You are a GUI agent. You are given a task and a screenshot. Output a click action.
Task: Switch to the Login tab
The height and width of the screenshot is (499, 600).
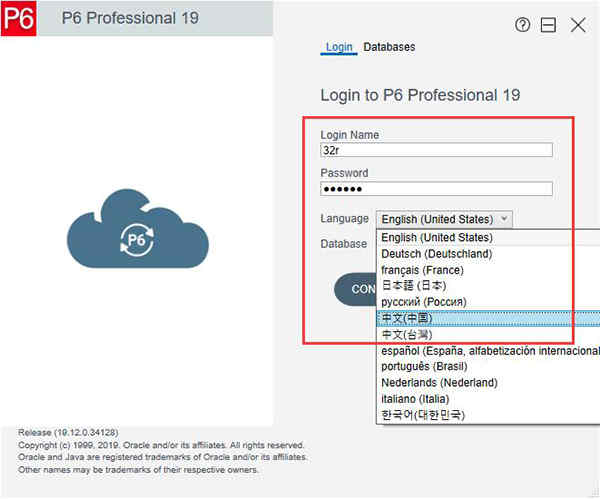339,47
